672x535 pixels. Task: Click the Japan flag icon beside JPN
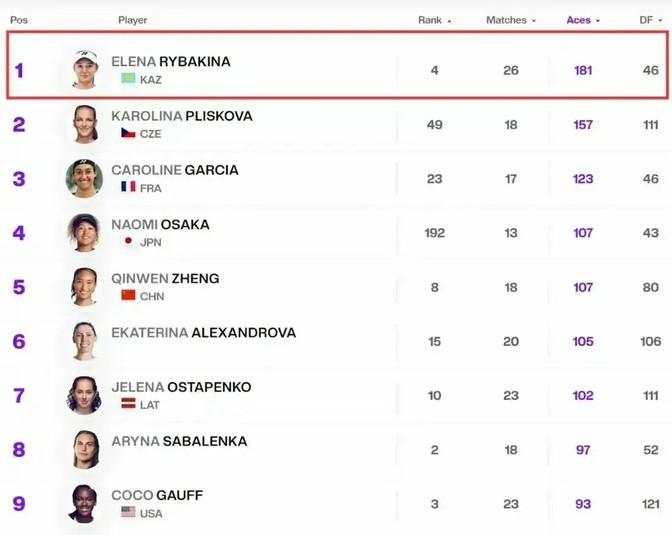tap(128, 241)
